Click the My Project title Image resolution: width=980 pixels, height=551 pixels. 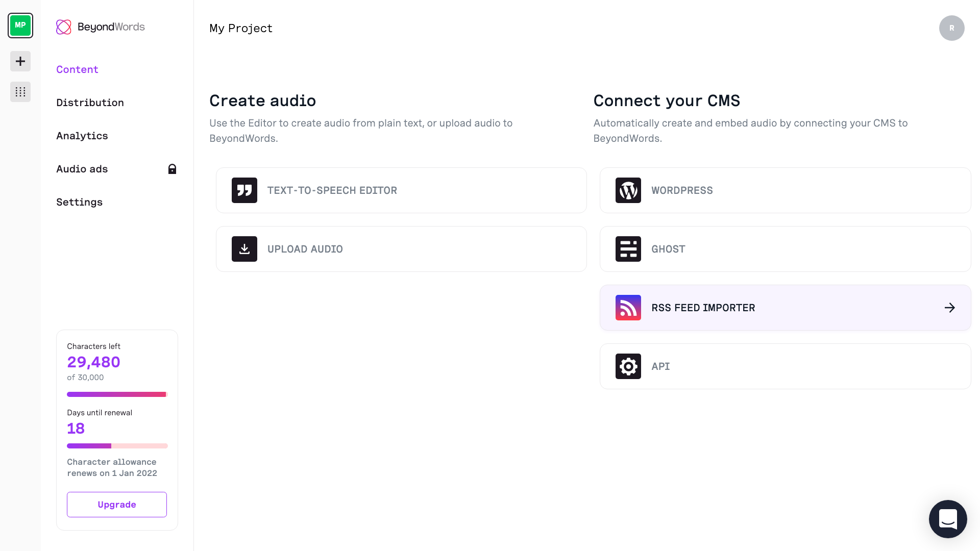[241, 28]
